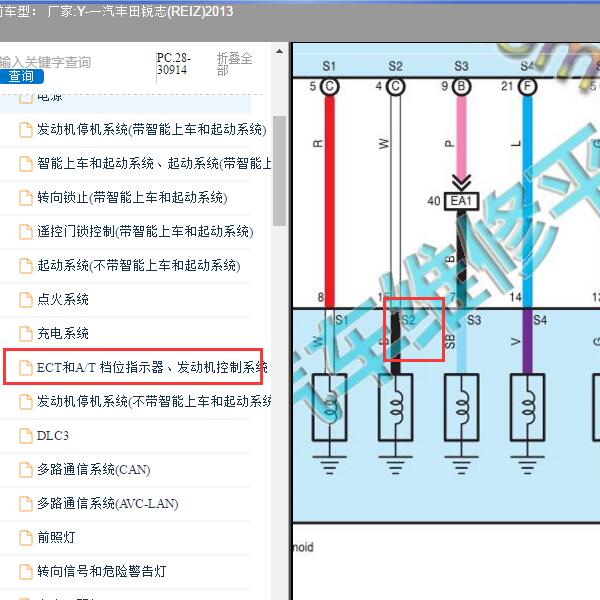The height and width of the screenshot is (600, 600).
Task: Click document icon beside 充电系统
Action: click(x=26, y=334)
